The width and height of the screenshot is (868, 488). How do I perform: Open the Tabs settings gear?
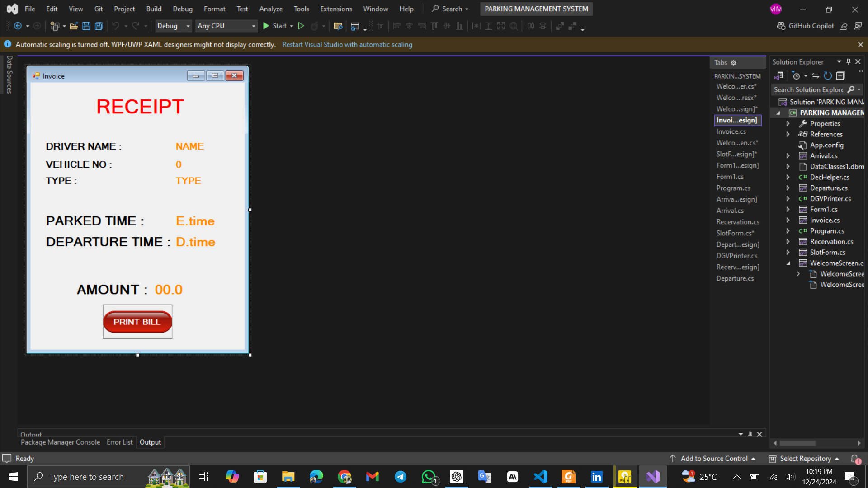[x=734, y=63]
